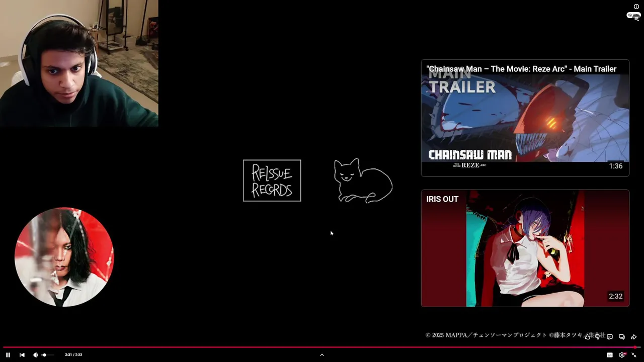Seek on the red progress bar

(x=322, y=347)
